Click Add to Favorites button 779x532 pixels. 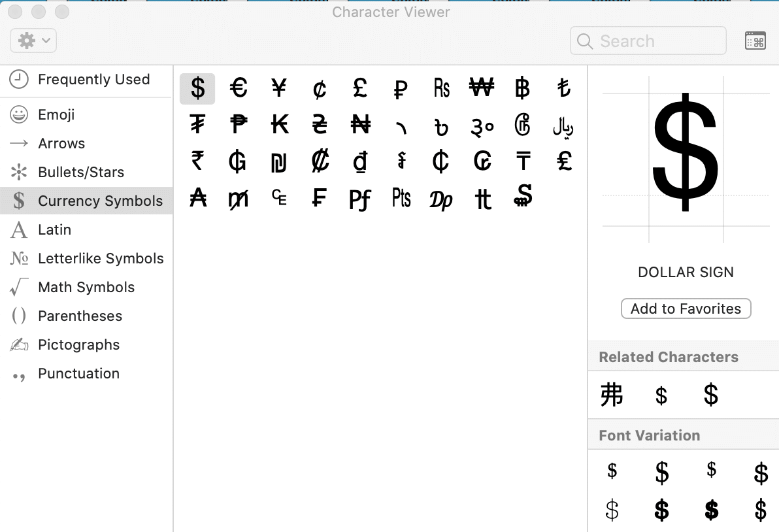(x=686, y=308)
